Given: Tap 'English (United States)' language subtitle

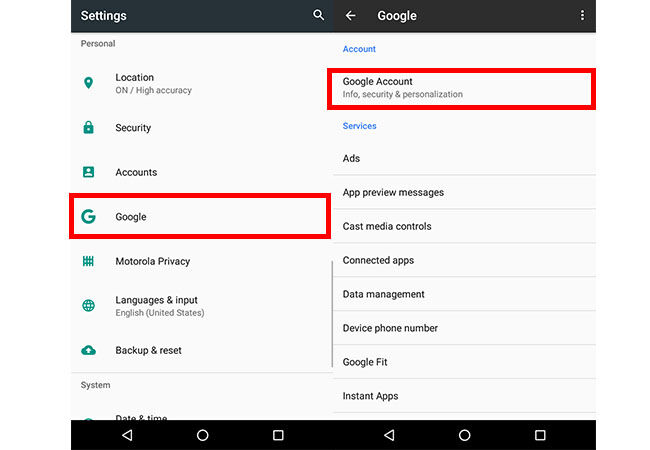Looking at the screenshot, I should click(x=160, y=313).
